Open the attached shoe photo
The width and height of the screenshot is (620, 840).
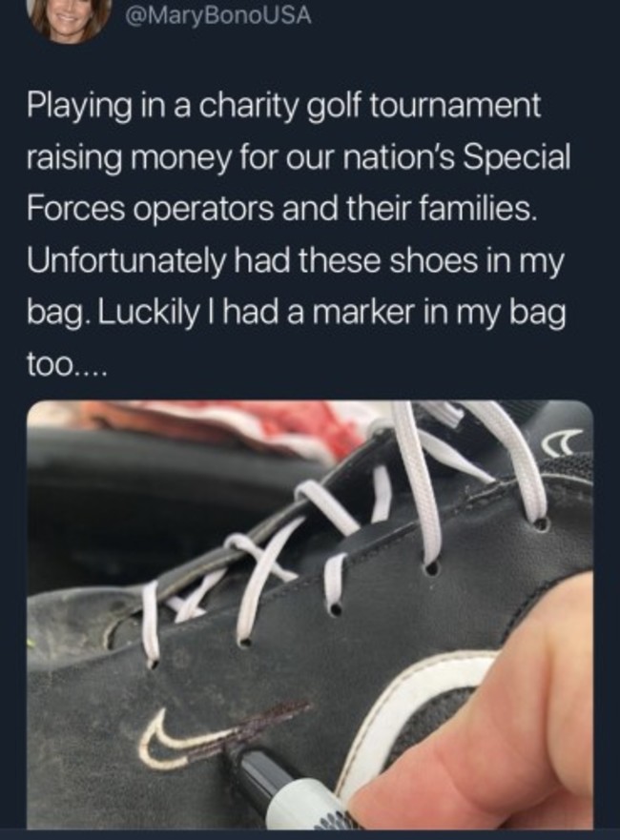click(x=310, y=614)
